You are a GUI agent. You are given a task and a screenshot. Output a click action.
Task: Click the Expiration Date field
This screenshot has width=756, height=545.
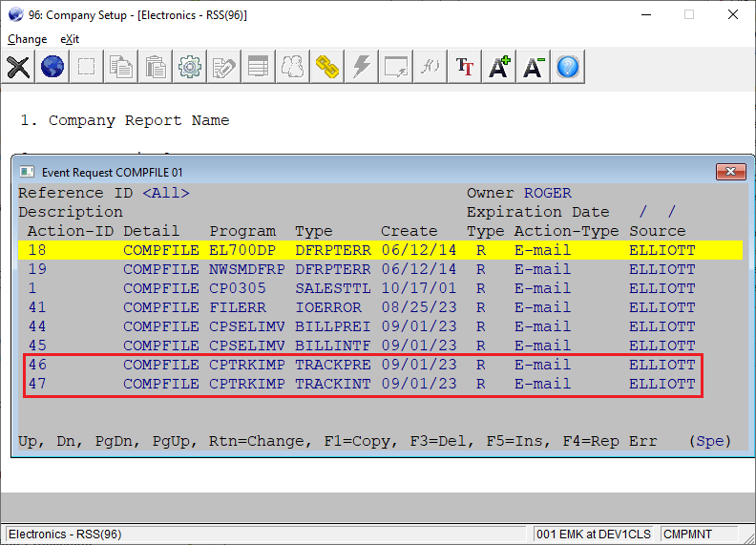click(657, 212)
